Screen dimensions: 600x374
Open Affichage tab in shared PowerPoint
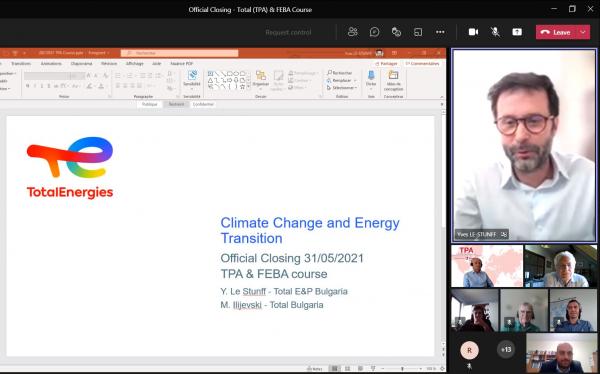click(x=135, y=64)
